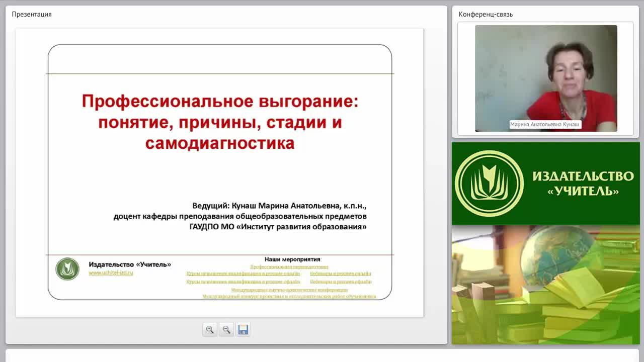
Task: Open Курсы повышения квалификации в режиме офлайн link
Action: (243, 282)
